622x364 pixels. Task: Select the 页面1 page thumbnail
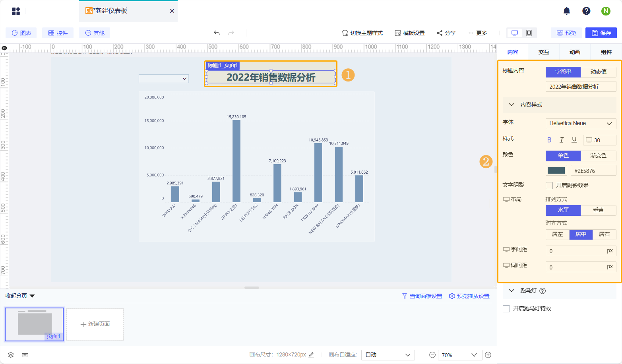pos(34,324)
